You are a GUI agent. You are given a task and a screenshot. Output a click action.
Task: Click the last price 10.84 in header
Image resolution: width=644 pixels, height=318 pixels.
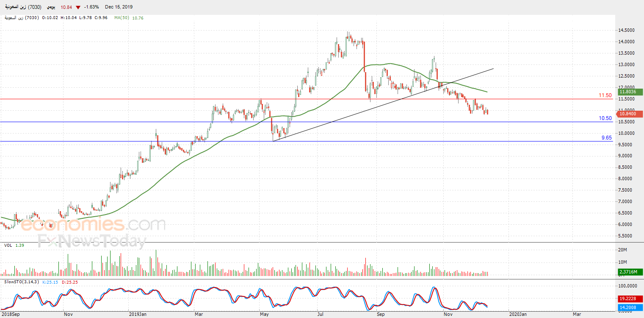coord(66,7)
